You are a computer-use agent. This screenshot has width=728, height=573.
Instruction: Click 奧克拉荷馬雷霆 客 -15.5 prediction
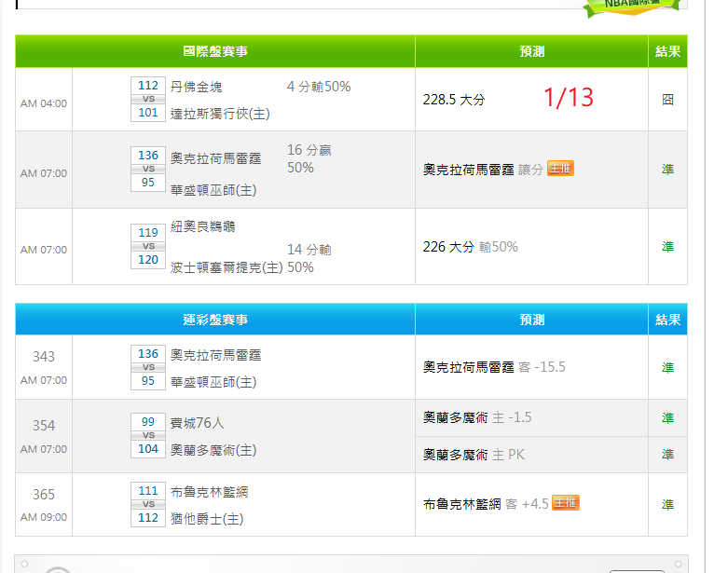(494, 367)
